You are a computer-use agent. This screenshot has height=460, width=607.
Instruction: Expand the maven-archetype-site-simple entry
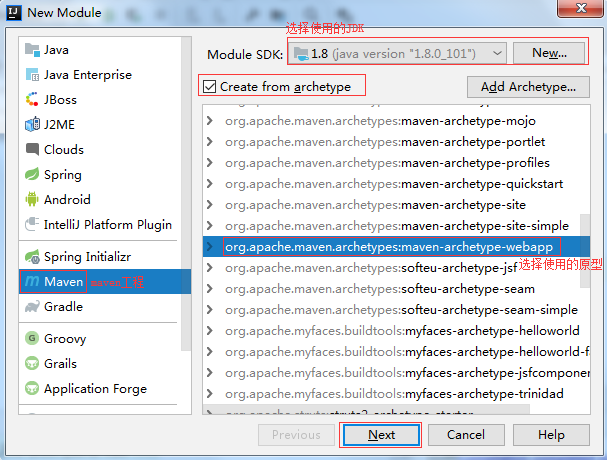[210, 225]
